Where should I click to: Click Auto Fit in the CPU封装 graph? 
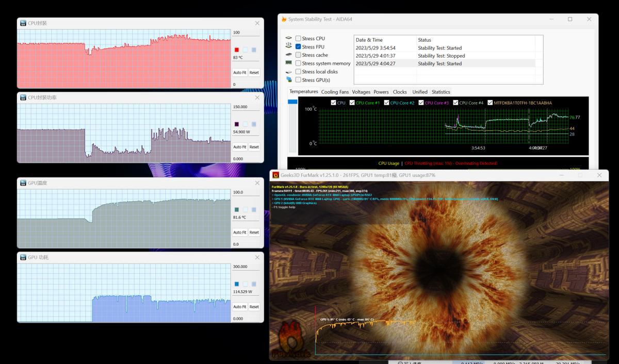click(239, 73)
